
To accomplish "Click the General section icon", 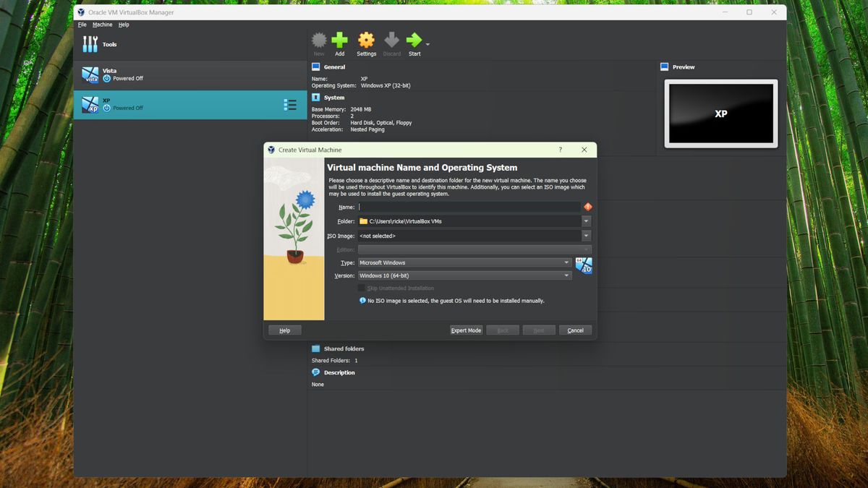I will [315, 67].
